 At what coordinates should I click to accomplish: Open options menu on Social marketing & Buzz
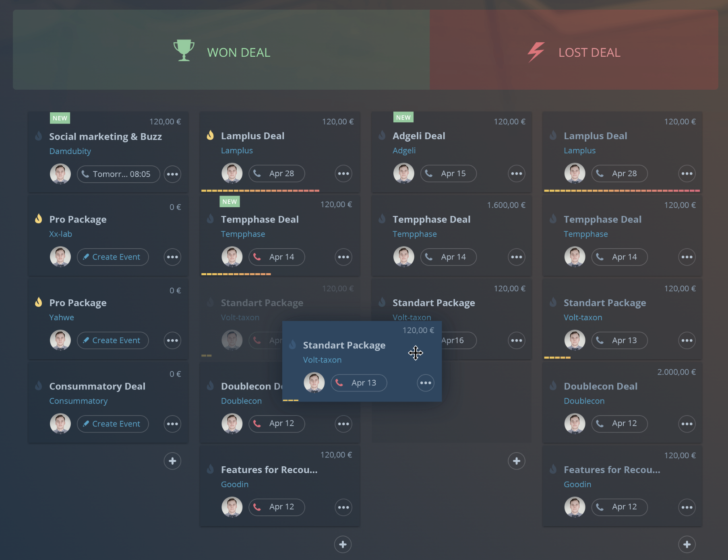pos(172,174)
